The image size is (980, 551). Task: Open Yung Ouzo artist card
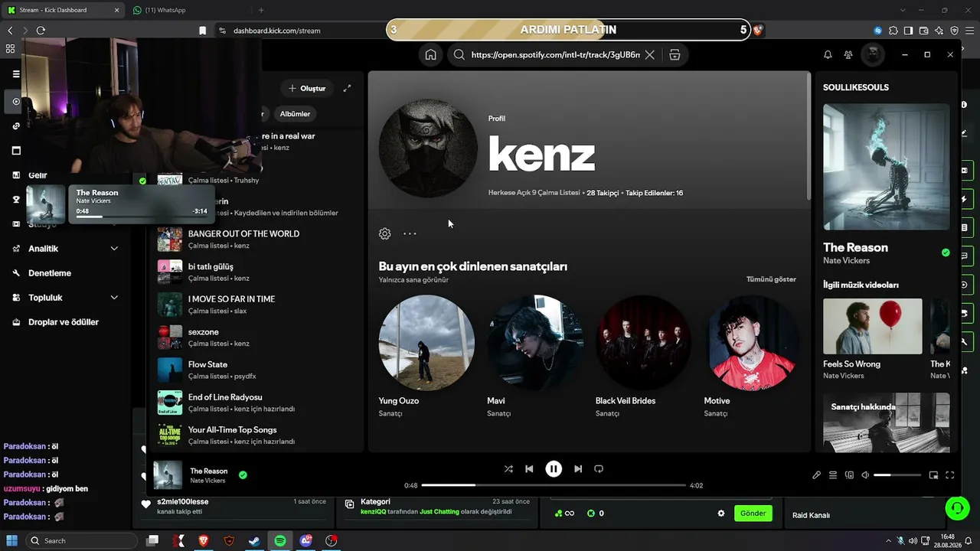click(x=426, y=357)
